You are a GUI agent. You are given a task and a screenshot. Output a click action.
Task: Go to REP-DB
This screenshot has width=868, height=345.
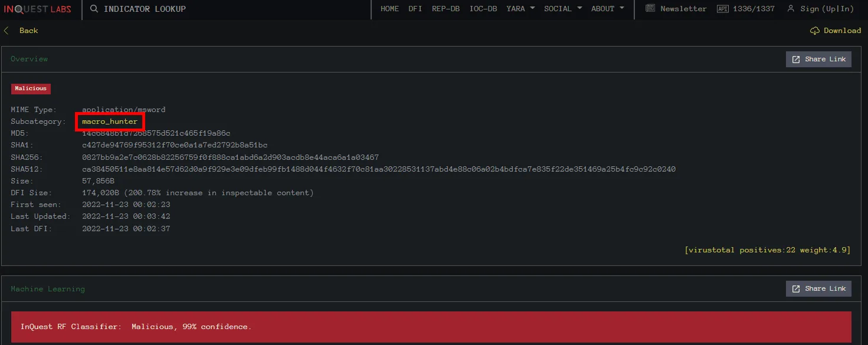pyautogui.click(x=446, y=9)
